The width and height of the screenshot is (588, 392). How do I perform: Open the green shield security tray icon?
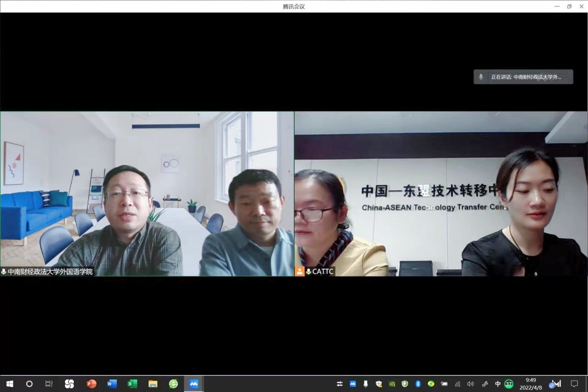pos(405,384)
